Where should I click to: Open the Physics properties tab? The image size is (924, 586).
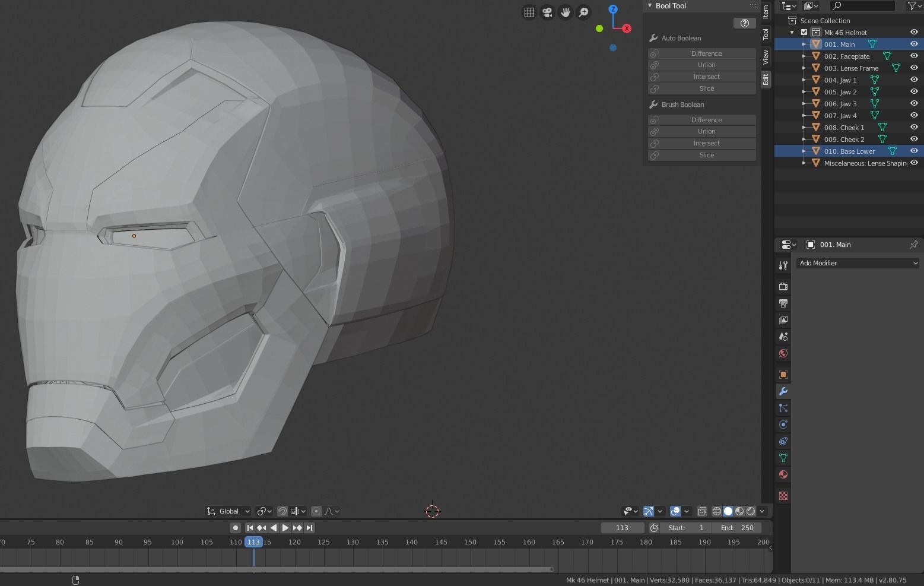pyautogui.click(x=783, y=425)
